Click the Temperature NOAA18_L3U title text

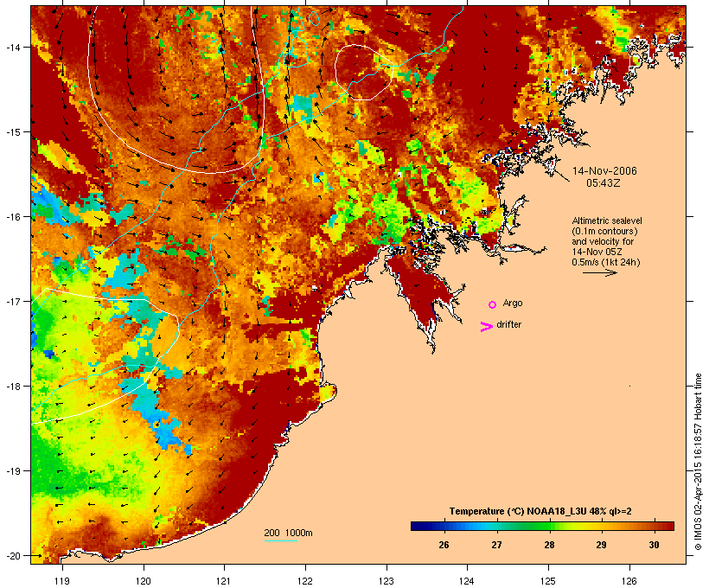coord(540,511)
